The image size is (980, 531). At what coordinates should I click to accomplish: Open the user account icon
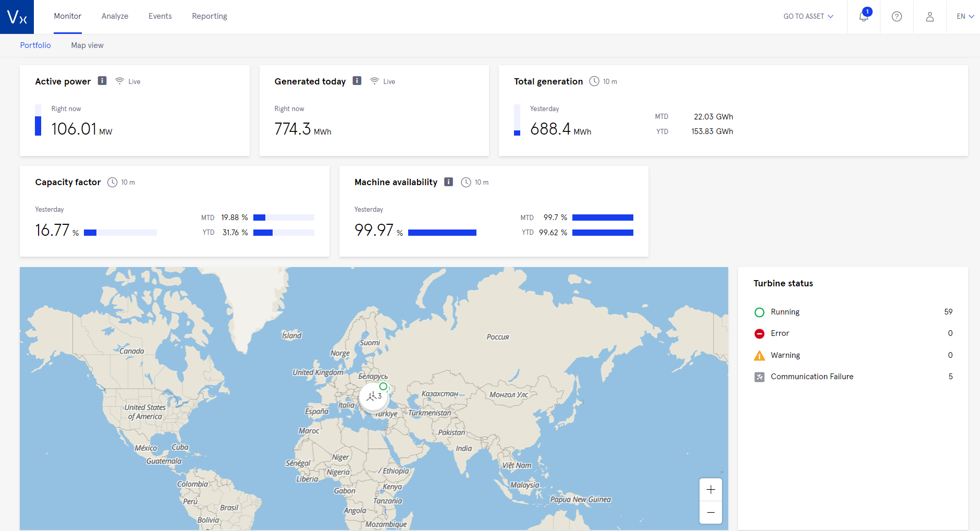tap(929, 16)
